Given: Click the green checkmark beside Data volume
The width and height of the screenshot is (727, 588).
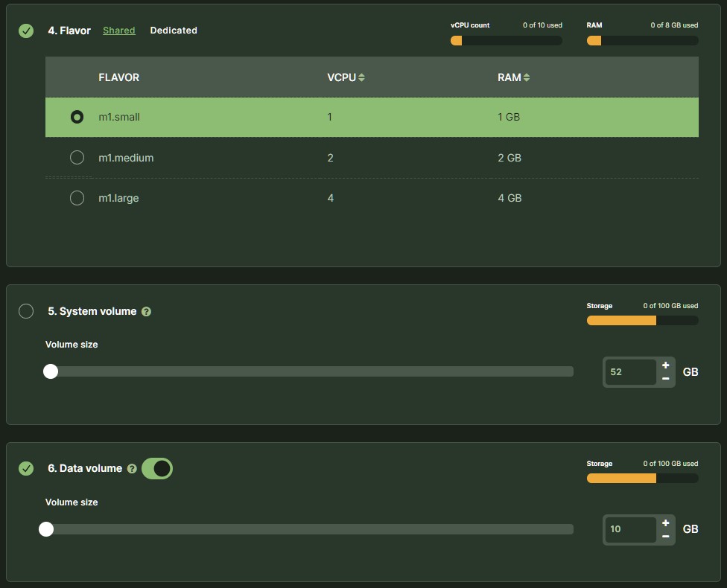Looking at the screenshot, I should pyautogui.click(x=26, y=468).
